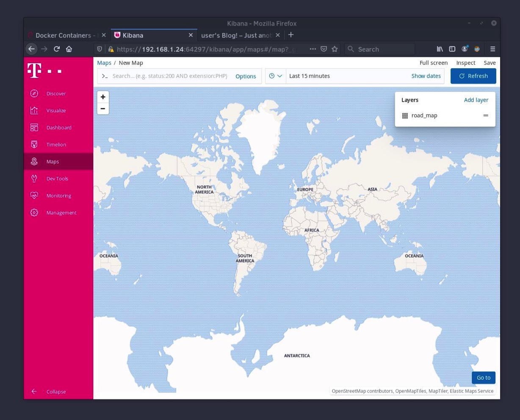The image size is (520, 420).
Task: Click Save in the top menu
Action: (490, 63)
